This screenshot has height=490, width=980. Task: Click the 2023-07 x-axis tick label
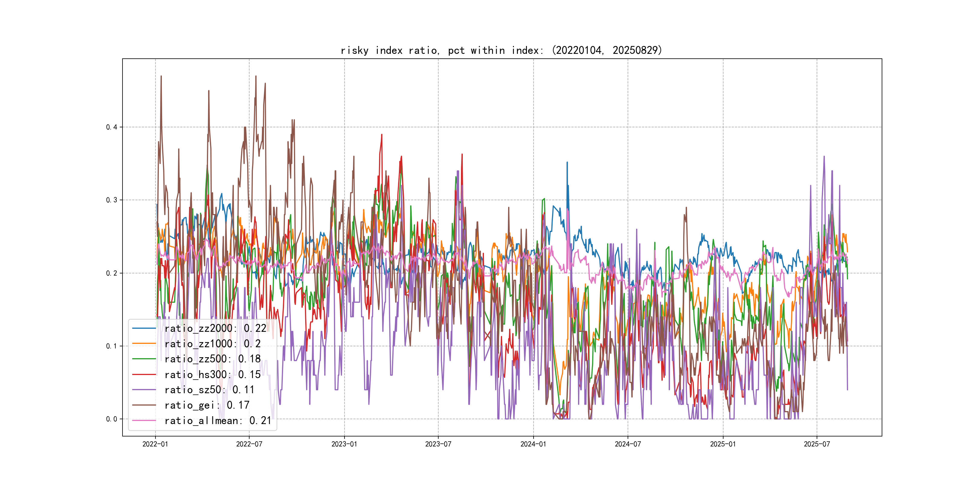tap(438, 444)
